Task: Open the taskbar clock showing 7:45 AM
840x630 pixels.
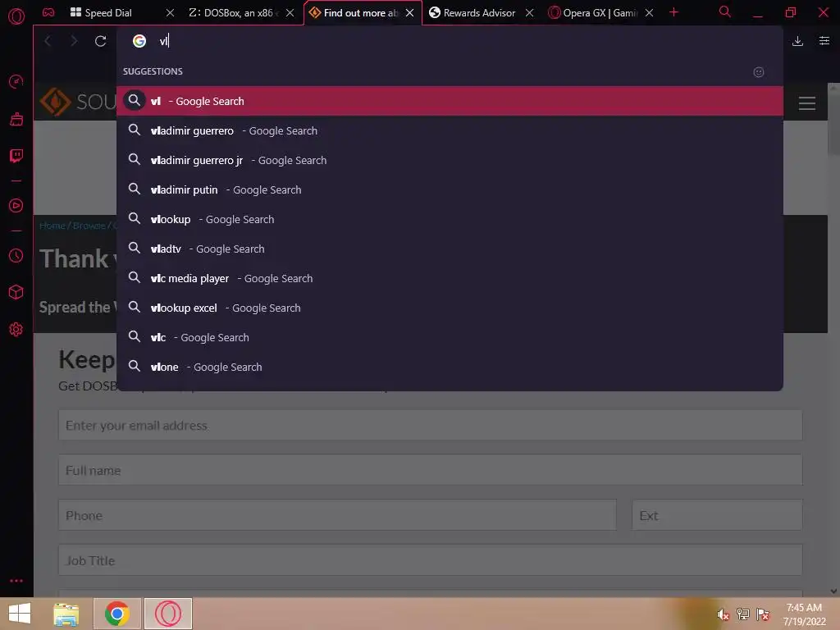Action: coord(804,614)
